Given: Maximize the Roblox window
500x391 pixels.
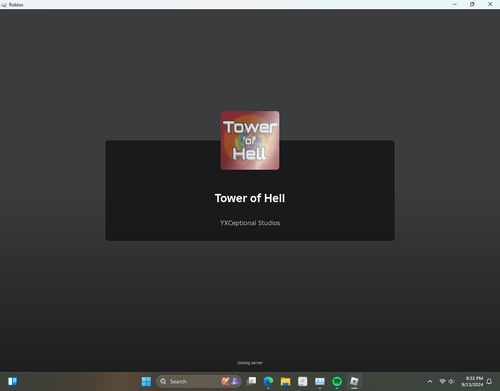Looking at the screenshot, I should point(472,4).
